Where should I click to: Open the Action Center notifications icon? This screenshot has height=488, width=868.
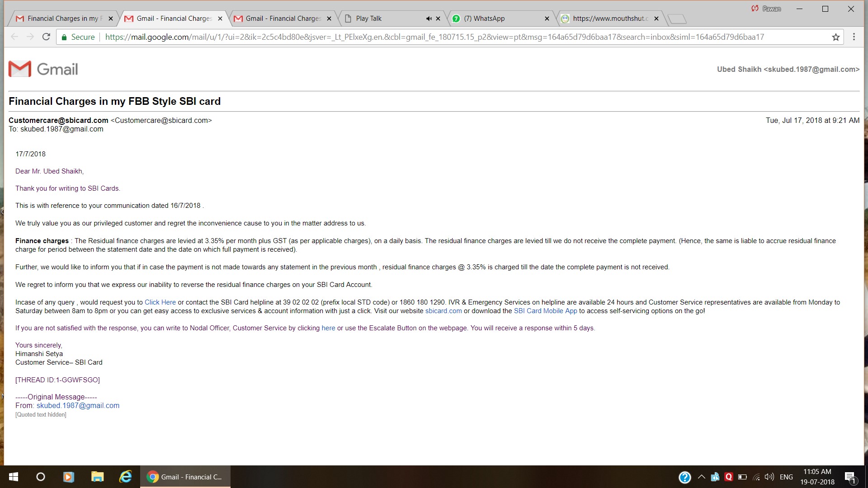coord(850,477)
